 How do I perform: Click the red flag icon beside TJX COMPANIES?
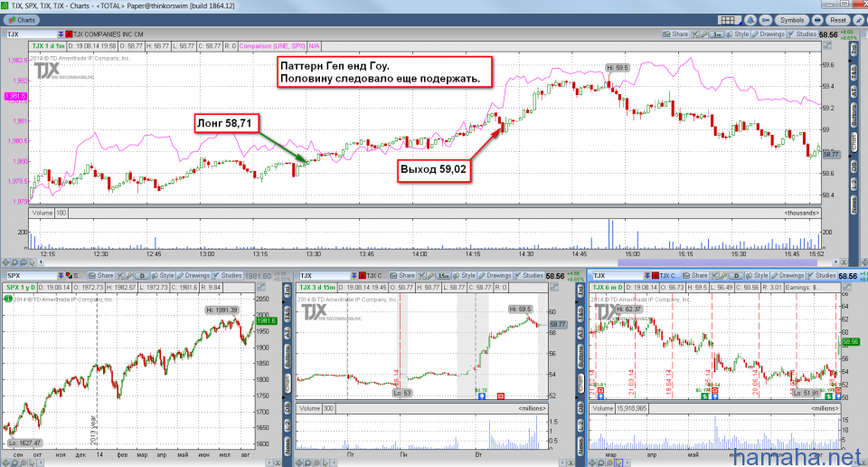[70, 34]
